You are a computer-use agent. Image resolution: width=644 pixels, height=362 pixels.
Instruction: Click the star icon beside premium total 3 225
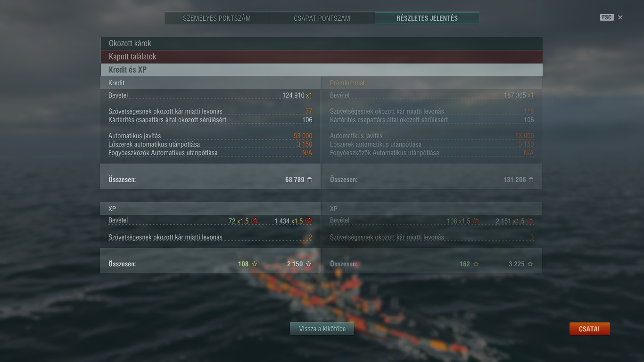[x=530, y=264]
